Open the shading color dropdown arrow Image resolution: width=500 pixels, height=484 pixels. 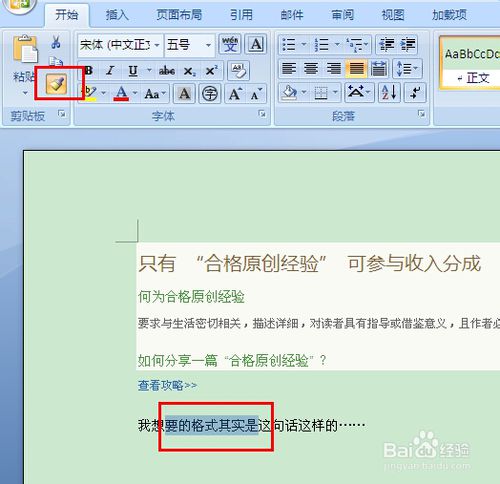pyautogui.click(x=304, y=92)
